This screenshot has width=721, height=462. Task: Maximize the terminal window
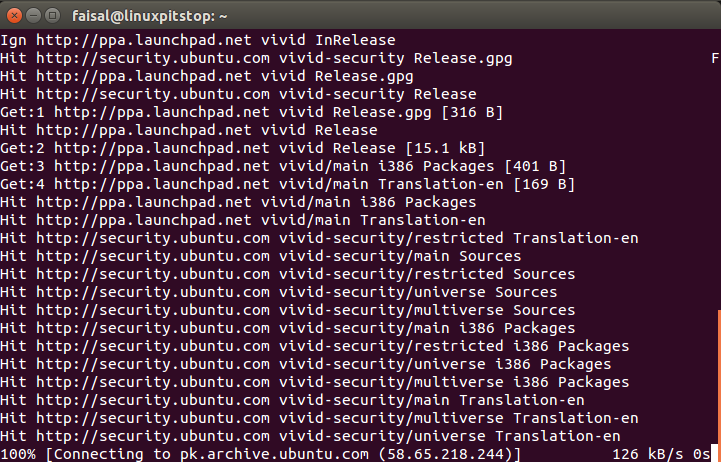click(x=52, y=16)
